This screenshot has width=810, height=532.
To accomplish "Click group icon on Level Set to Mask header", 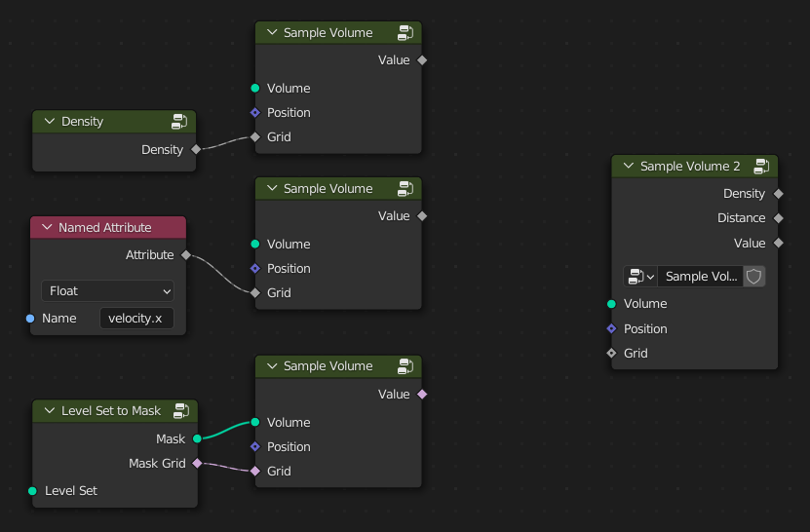I will [181, 411].
